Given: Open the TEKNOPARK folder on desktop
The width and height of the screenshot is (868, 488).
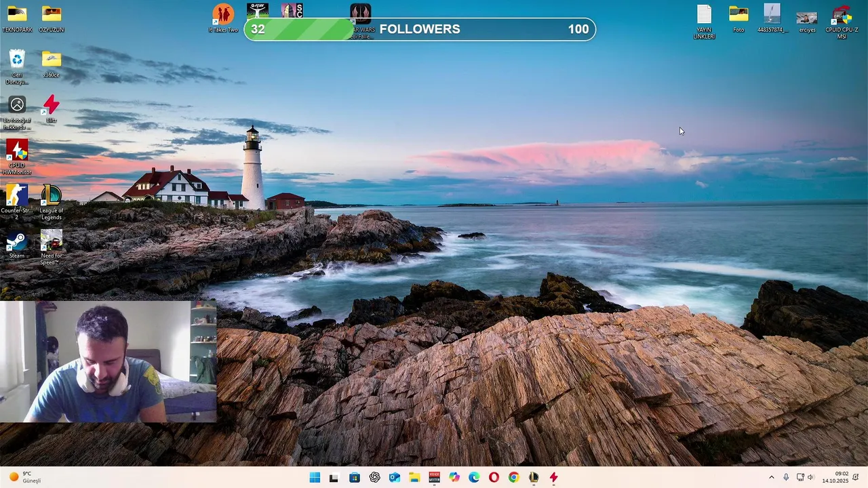Looking at the screenshot, I should pos(17,19).
